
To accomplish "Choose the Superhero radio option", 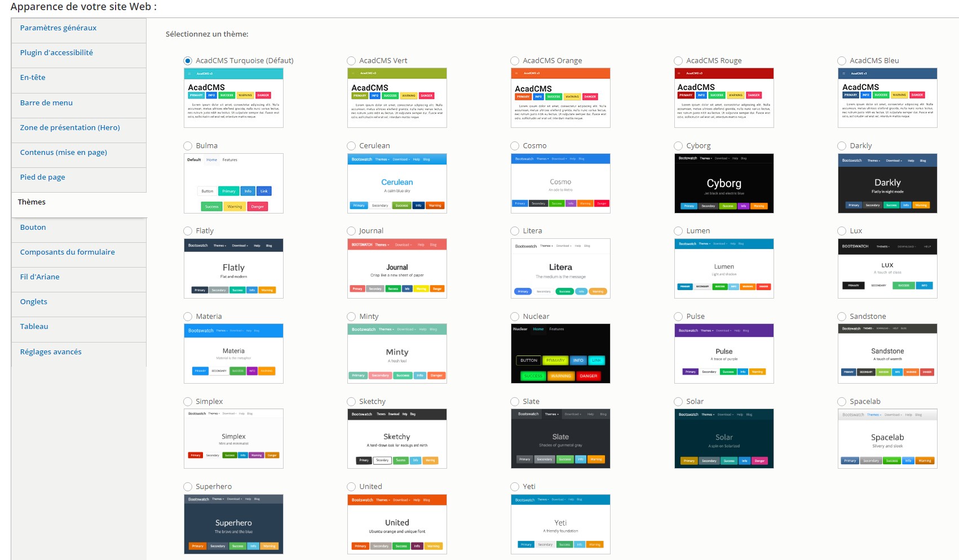I will click(x=188, y=487).
